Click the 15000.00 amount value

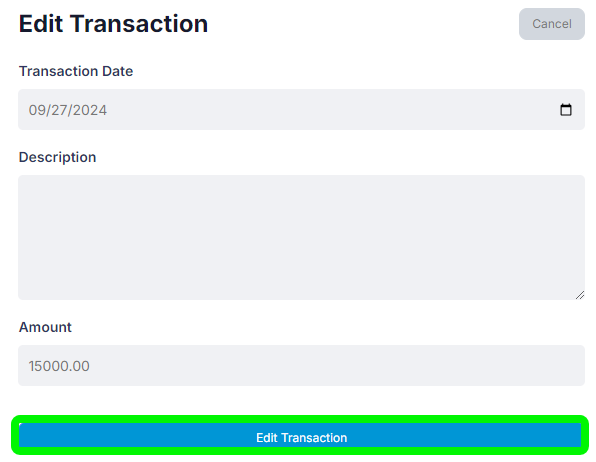59,366
